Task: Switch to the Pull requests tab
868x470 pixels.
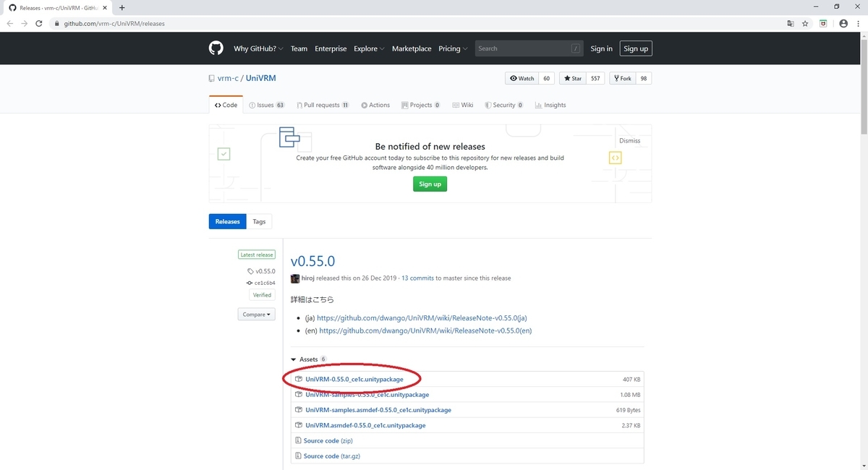Action: coord(322,105)
